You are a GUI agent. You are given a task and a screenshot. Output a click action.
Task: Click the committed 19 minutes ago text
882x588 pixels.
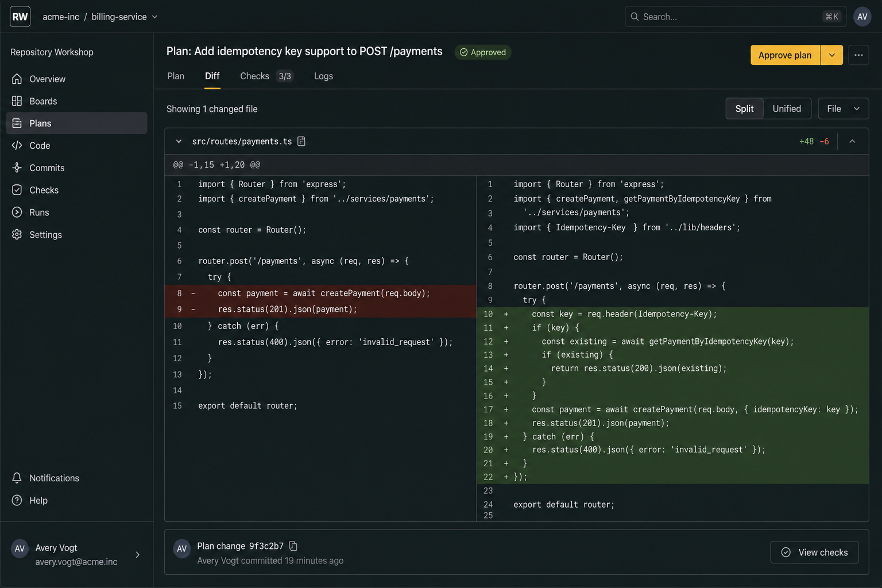292,560
